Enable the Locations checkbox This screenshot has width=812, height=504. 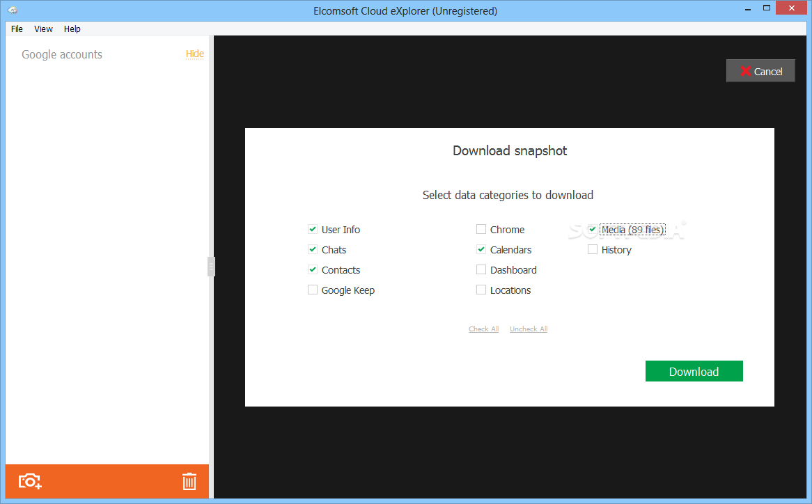coord(481,290)
